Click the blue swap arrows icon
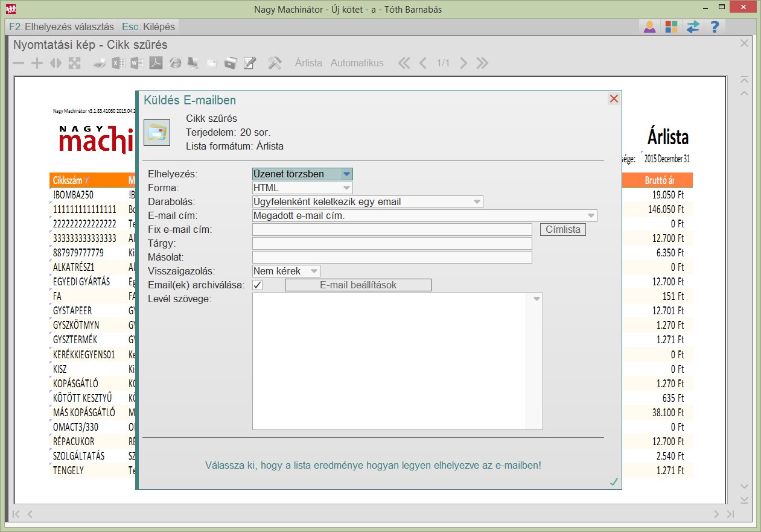Screen dimensions: 761x532 coord(693,27)
